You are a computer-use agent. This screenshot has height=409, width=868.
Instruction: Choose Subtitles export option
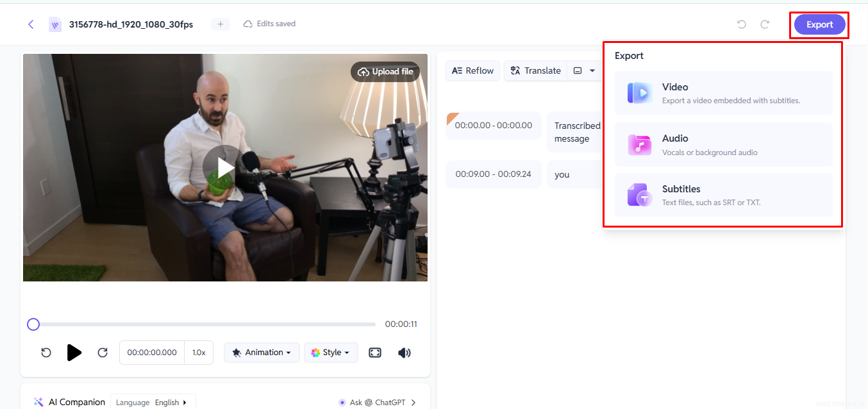pyautogui.click(x=723, y=195)
